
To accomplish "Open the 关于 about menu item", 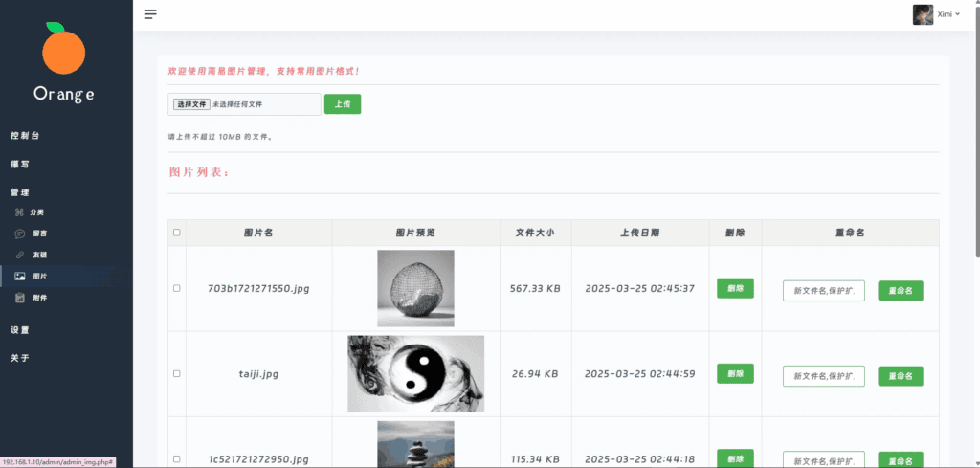I will (x=19, y=358).
